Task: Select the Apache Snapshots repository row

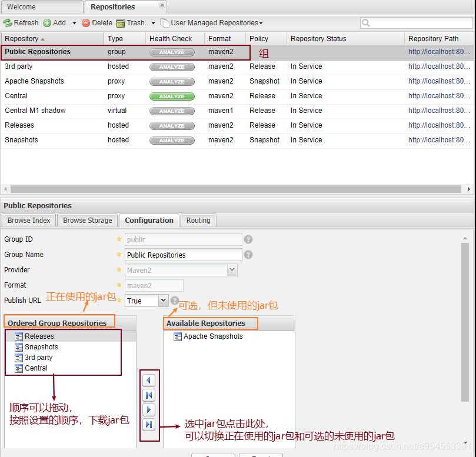Action: [237, 82]
